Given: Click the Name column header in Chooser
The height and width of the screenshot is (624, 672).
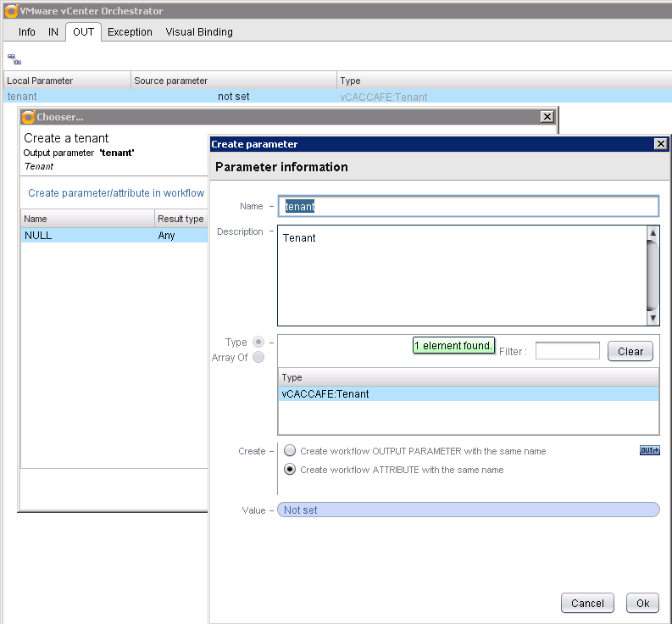Looking at the screenshot, I should tap(87, 219).
